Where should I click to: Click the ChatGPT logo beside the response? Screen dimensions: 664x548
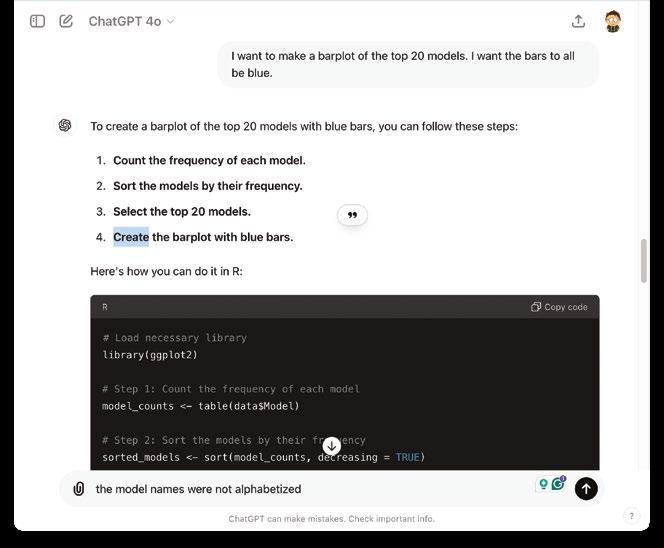click(65, 125)
